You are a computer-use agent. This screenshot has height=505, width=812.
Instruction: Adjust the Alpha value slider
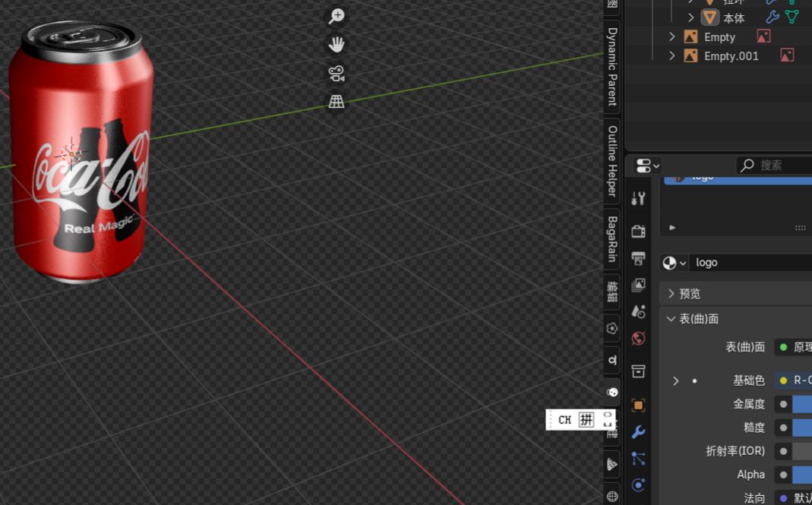(802, 475)
